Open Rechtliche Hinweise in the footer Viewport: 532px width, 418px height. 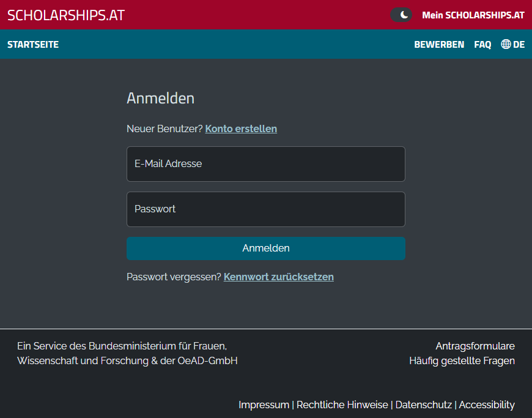tap(342, 405)
